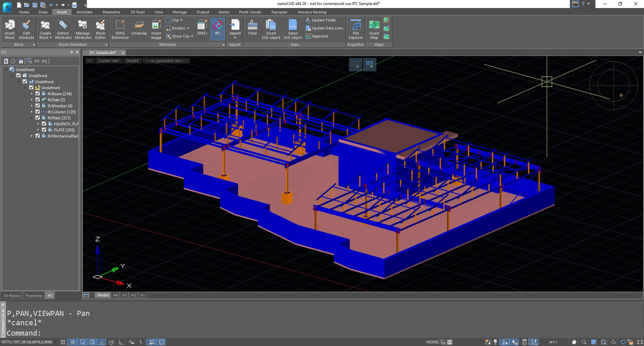Click the zoom magnifier icon in status bar

pyautogui.click(x=583, y=342)
